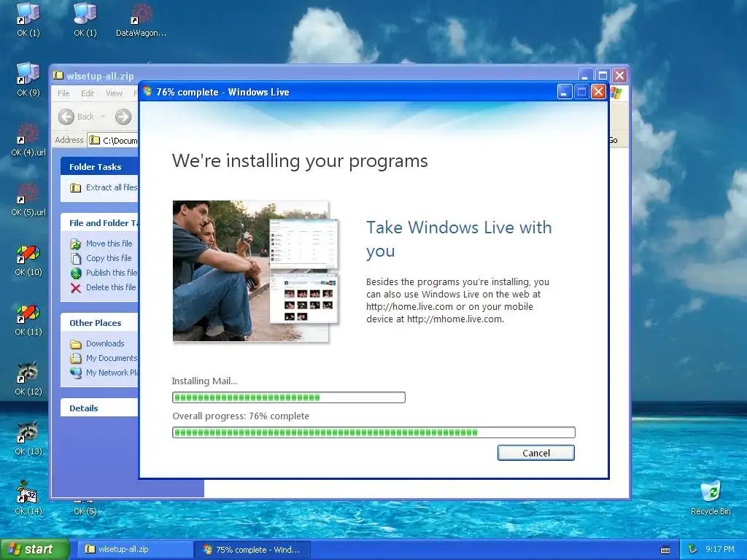Select the OK (11) desktop shortcut
Image resolution: width=747 pixels, height=560 pixels.
(x=28, y=319)
